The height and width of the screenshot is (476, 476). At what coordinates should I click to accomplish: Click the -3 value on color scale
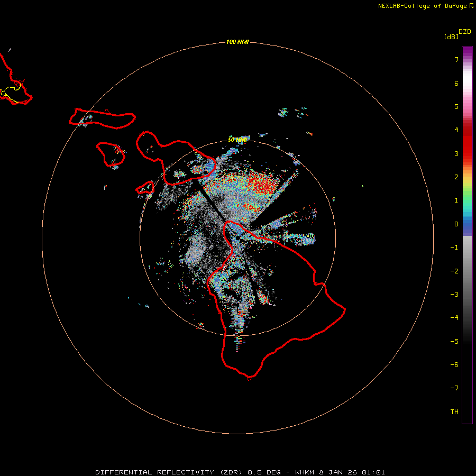click(454, 295)
